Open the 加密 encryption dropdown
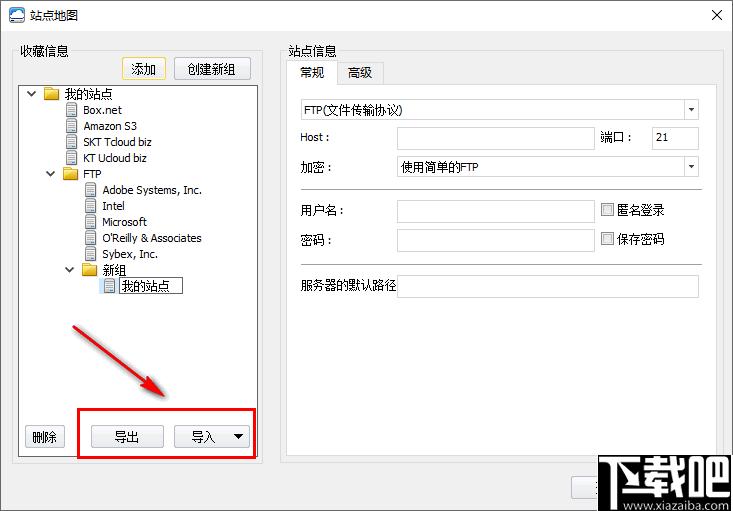The height and width of the screenshot is (511, 733). pos(691,167)
